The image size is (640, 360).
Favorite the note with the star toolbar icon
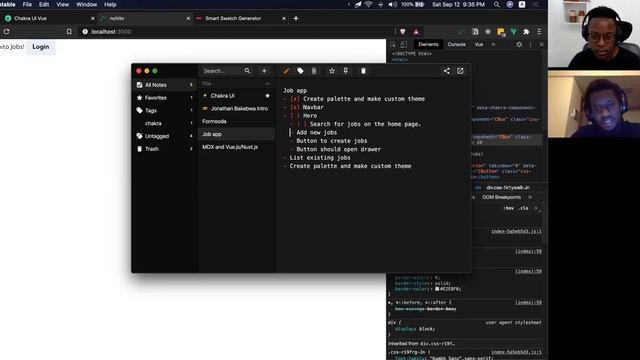(332, 71)
